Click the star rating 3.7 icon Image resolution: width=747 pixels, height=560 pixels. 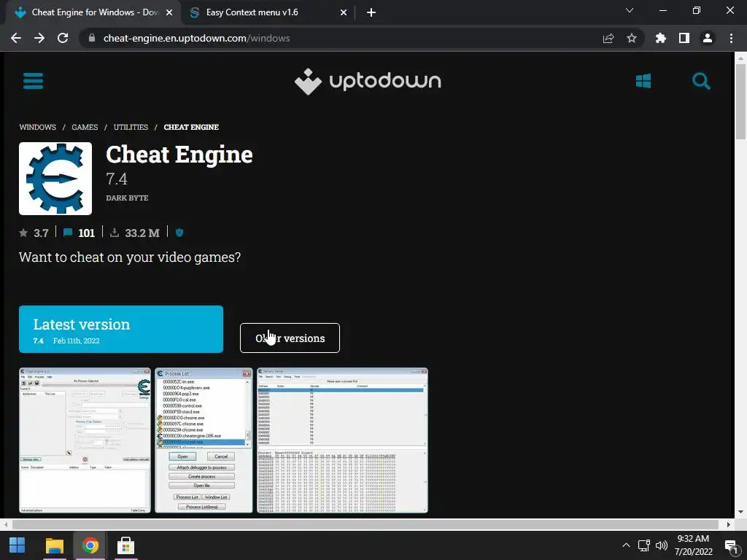[x=23, y=233]
